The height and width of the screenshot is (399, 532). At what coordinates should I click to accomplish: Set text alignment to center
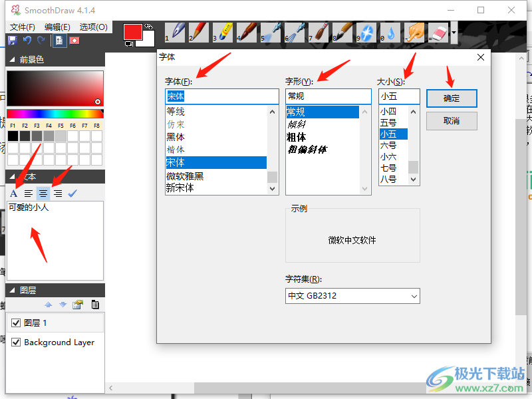43,194
